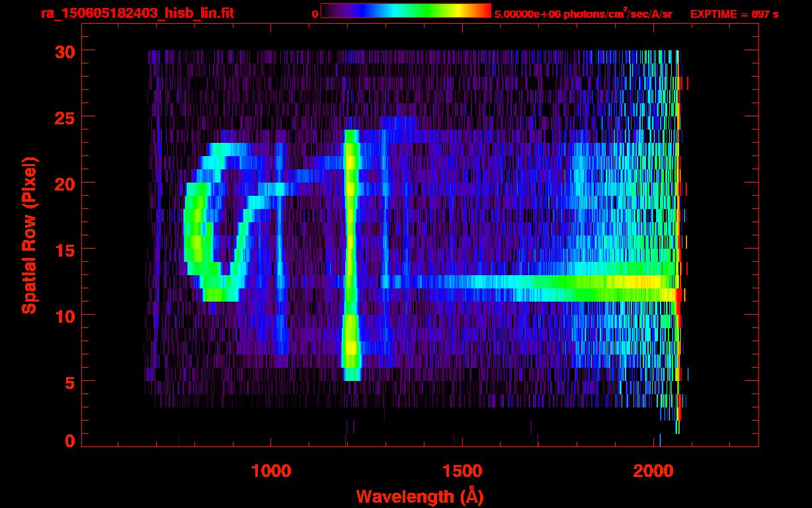
Task: Click the 2000 tick label on wavelength axis
Action: pyautogui.click(x=653, y=471)
